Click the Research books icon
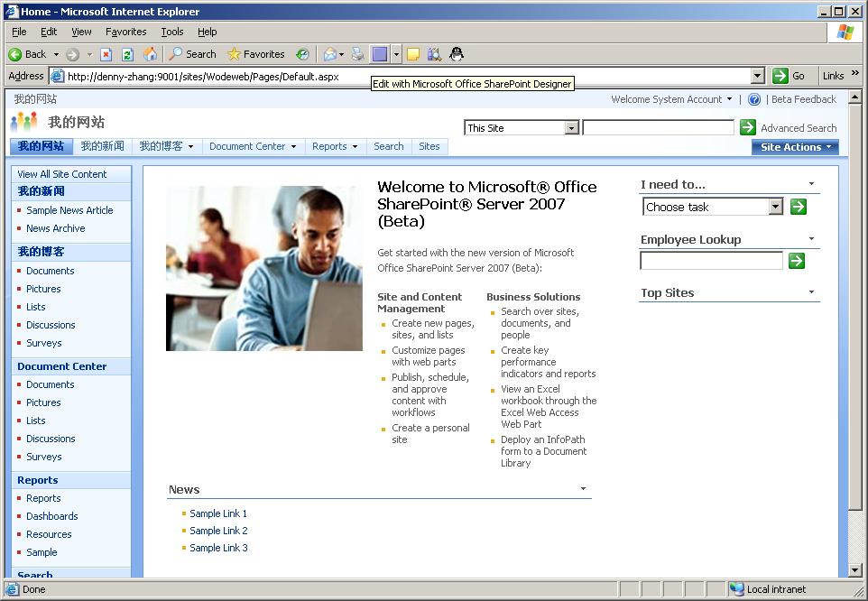This screenshot has height=601, width=868. [x=435, y=54]
